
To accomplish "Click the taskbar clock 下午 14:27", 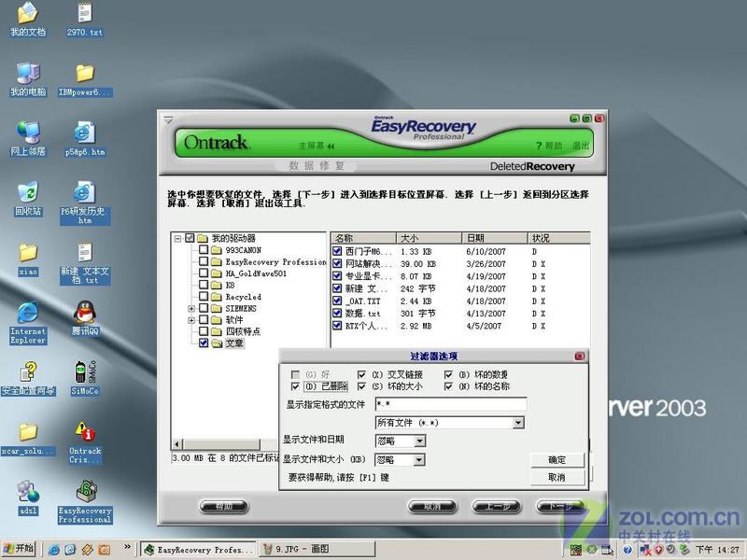I will click(717, 550).
